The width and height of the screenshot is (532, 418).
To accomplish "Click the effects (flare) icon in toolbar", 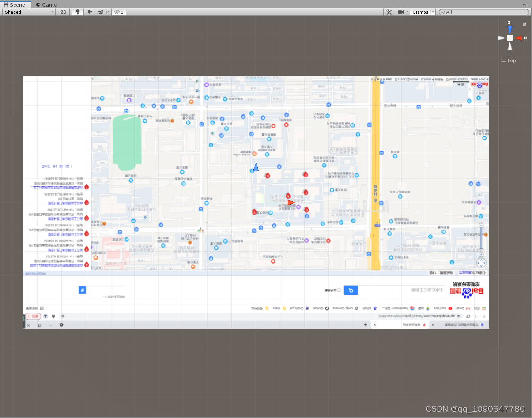I will coord(101,12).
